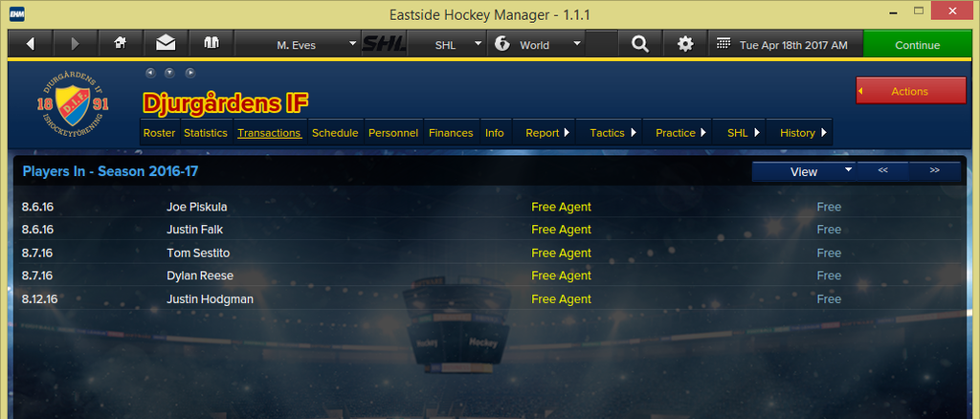Click the calendar icon beside the date

(x=724, y=44)
